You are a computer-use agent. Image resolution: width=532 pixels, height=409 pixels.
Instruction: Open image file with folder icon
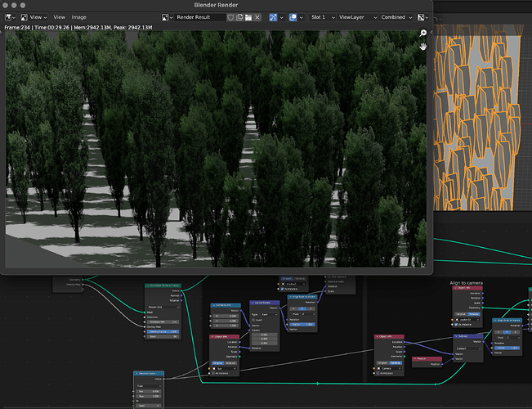(x=248, y=17)
